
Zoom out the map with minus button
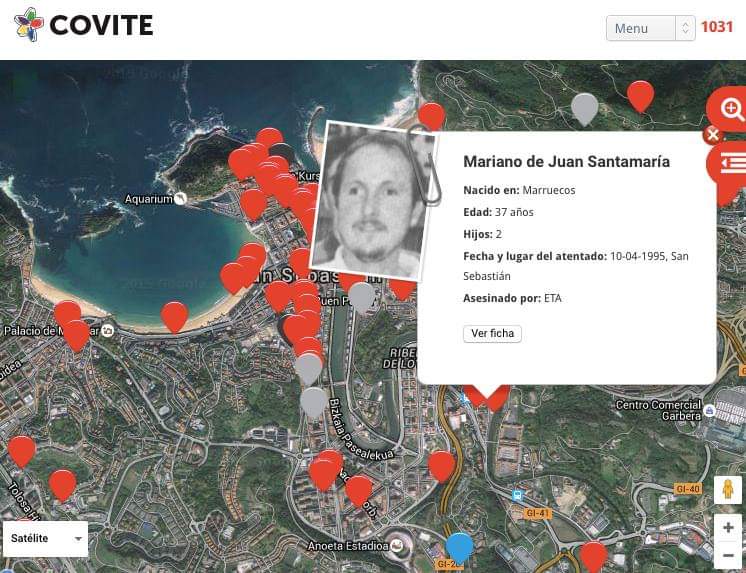coord(728,555)
